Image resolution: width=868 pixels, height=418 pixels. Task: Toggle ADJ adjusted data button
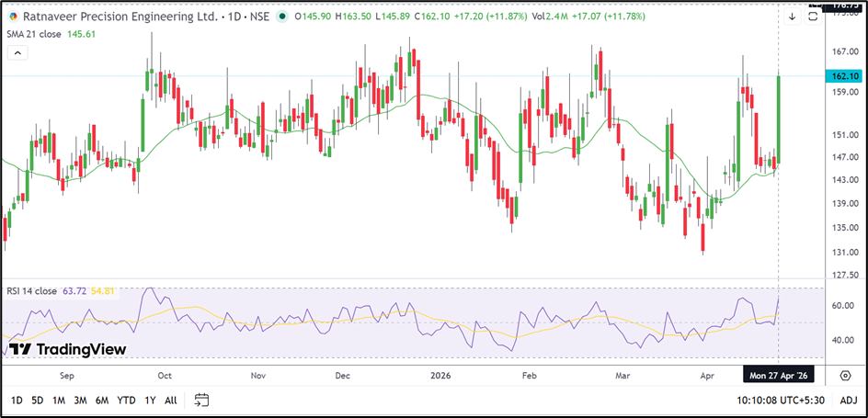tap(848, 400)
